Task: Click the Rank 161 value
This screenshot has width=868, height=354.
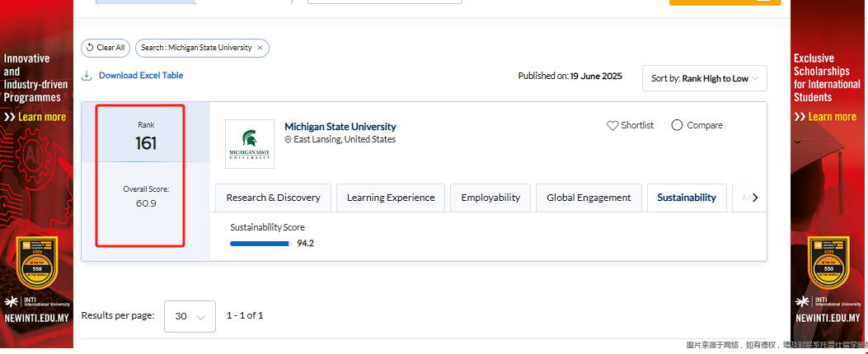Action: [x=146, y=144]
